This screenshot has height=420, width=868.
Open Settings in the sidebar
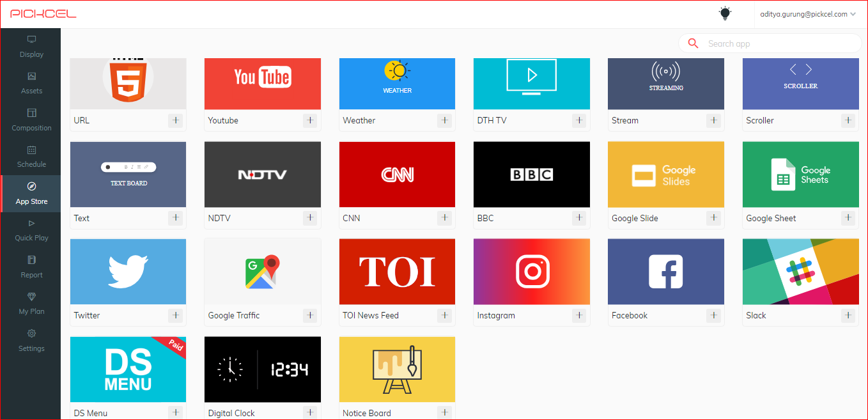coord(31,340)
